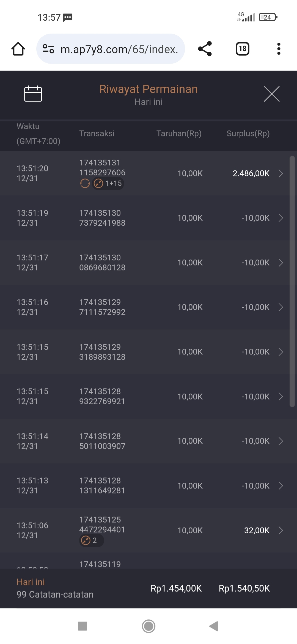
Task: Expand the 32,00K surplus row chevron
Action: pos(280,530)
